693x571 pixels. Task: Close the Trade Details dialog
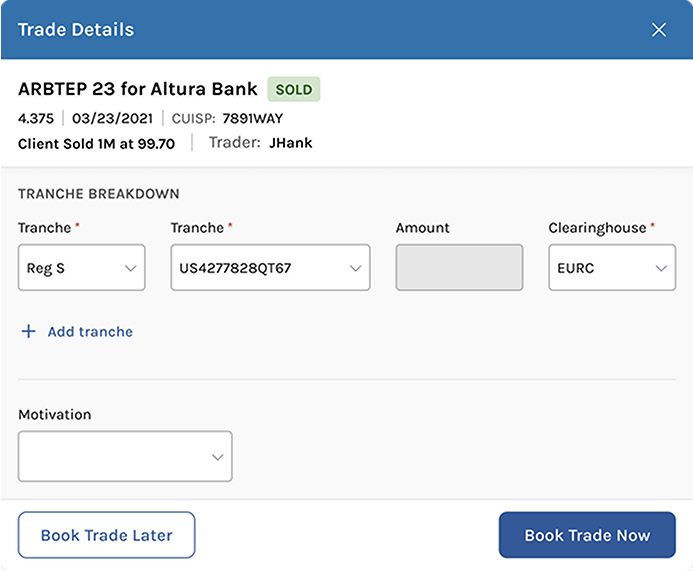659,30
